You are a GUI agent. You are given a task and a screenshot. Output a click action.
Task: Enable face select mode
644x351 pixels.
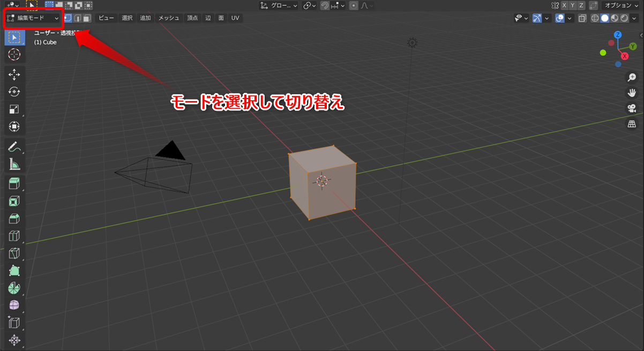click(87, 18)
